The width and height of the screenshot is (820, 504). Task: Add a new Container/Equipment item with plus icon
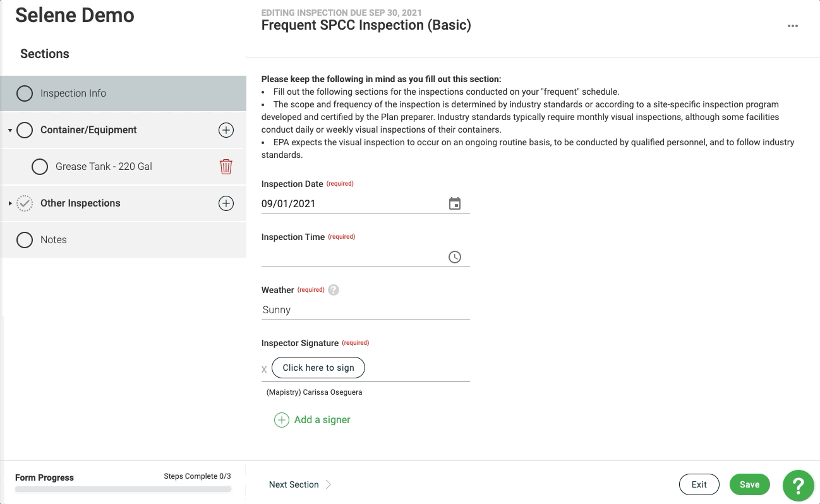coord(226,130)
